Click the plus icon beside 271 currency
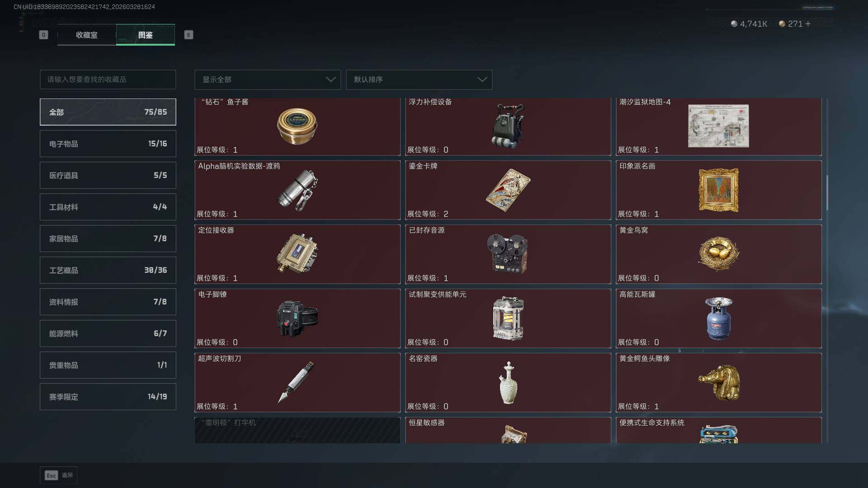 (808, 24)
